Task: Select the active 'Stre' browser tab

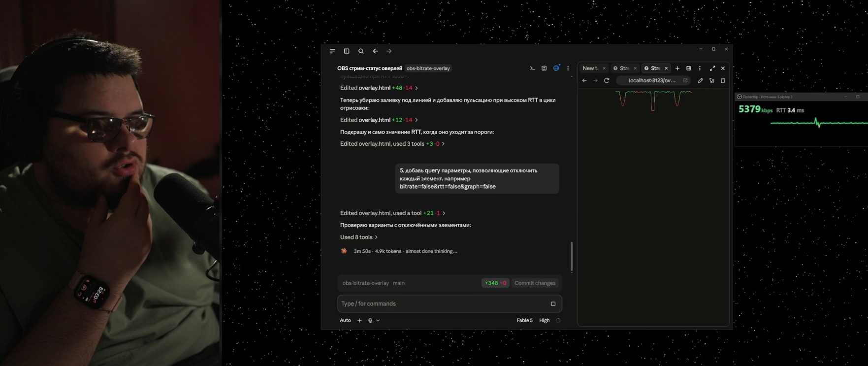Action: [653, 68]
